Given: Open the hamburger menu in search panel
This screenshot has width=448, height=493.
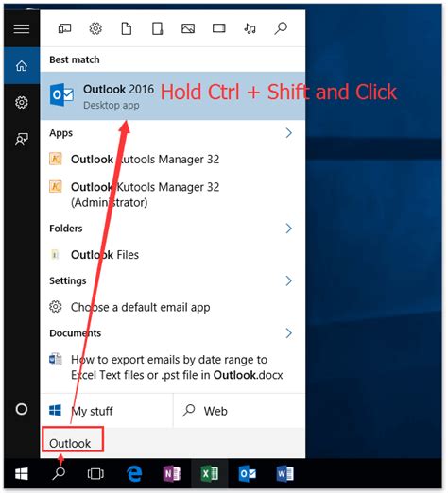Looking at the screenshot, I should coord(22,29).
